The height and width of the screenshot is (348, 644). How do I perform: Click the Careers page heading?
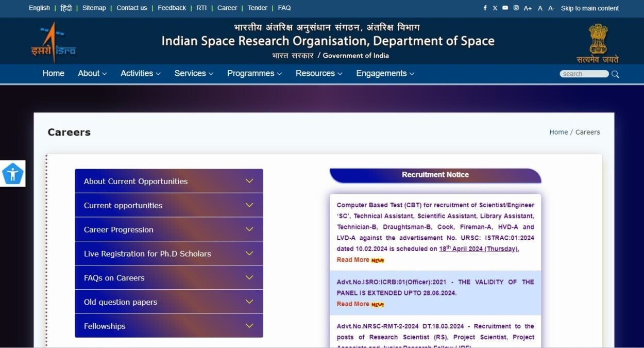pyautogui.click(x=69, y=132)
